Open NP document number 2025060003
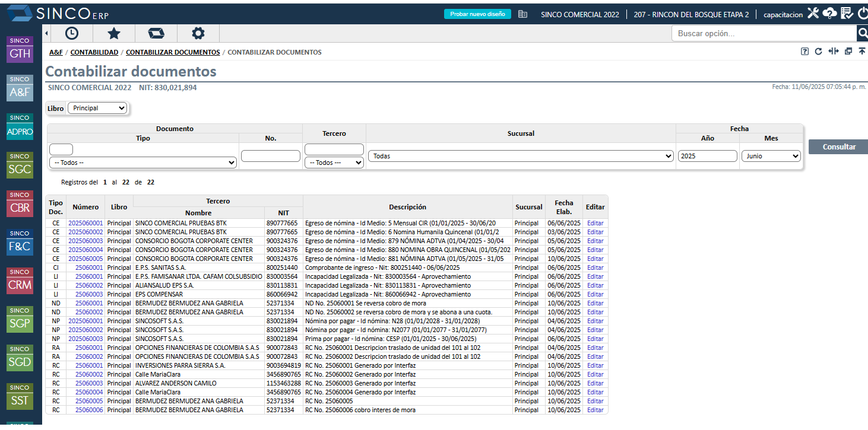The width and height of the screenshot is (868, 430). point(85,339)
